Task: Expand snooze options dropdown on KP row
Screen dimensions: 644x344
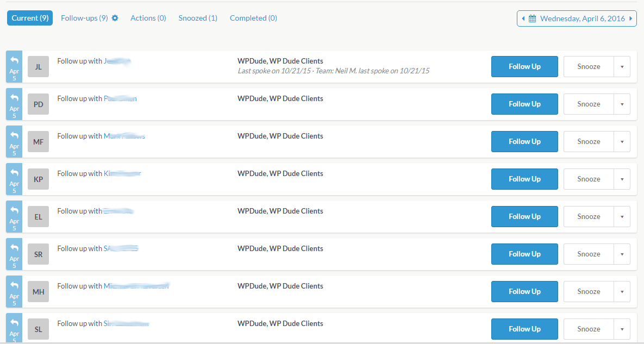Action: (622, 179)
